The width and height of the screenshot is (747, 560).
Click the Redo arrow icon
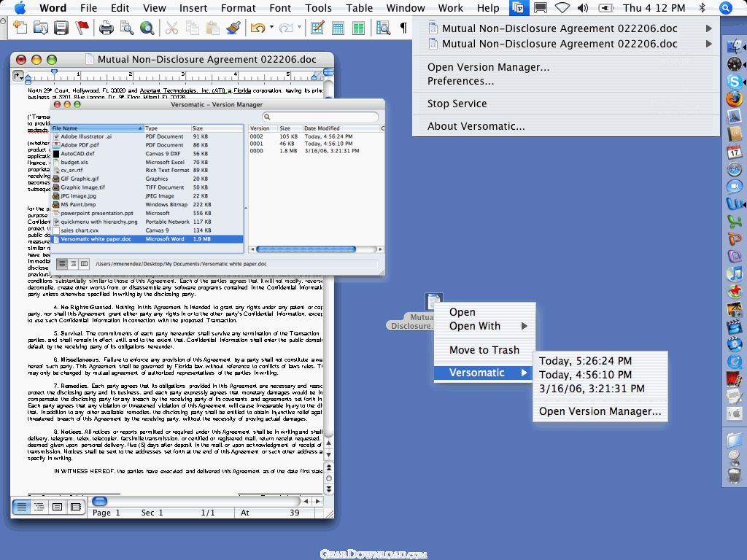tap(285, 28)
